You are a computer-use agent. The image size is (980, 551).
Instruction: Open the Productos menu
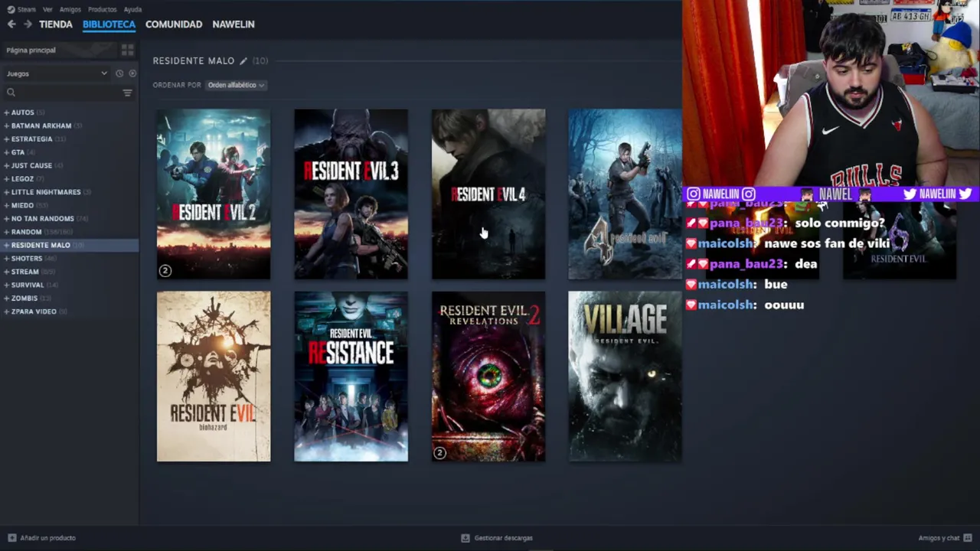(102, 9)
